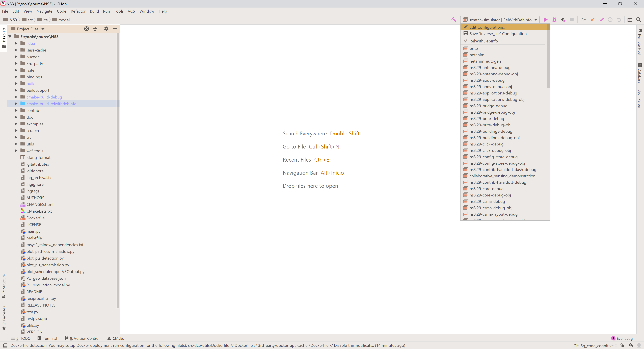Open Search Everywhere magnifier icon
The image size is (644, 349).
pos(638,20)
